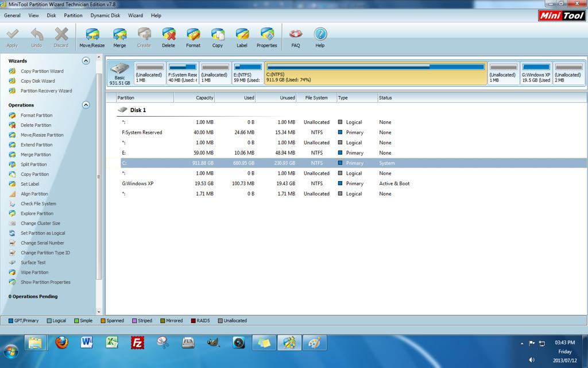Screen dimensions: 588x368
Task: Choose Set Partition as Logical
Action: click(42, 233)
